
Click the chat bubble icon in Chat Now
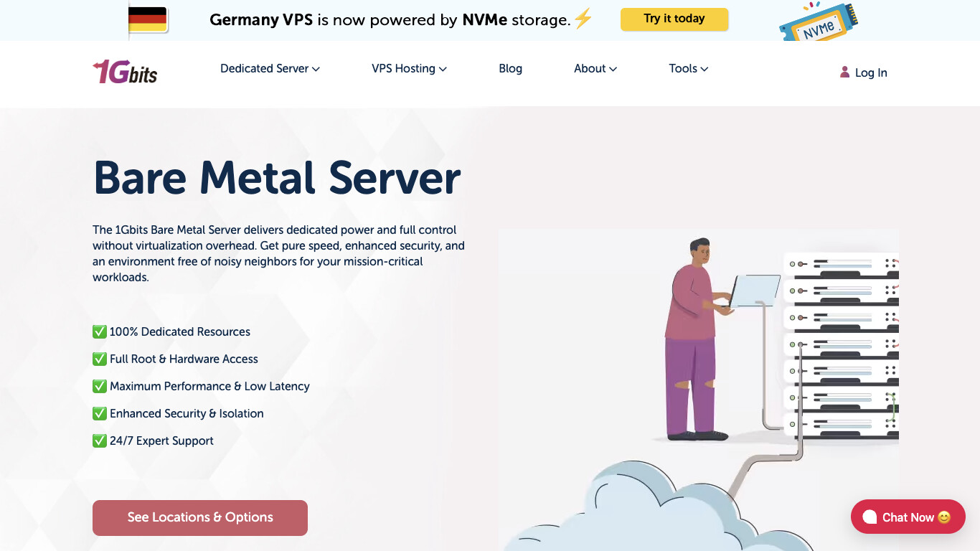[x=870, y=517]
